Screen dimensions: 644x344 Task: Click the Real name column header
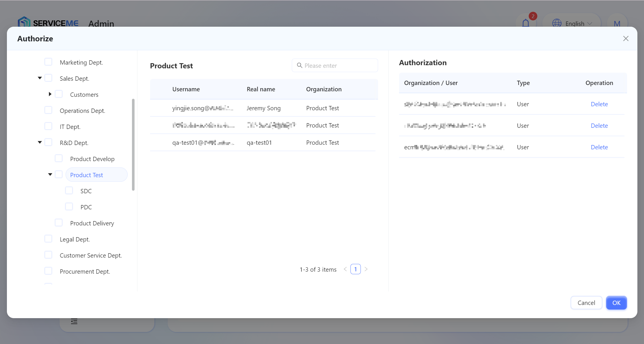(x=261, y=89)
